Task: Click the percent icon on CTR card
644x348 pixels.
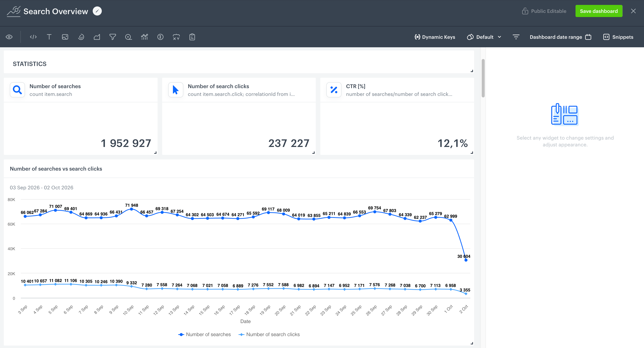Action: (x=334, y=90)
